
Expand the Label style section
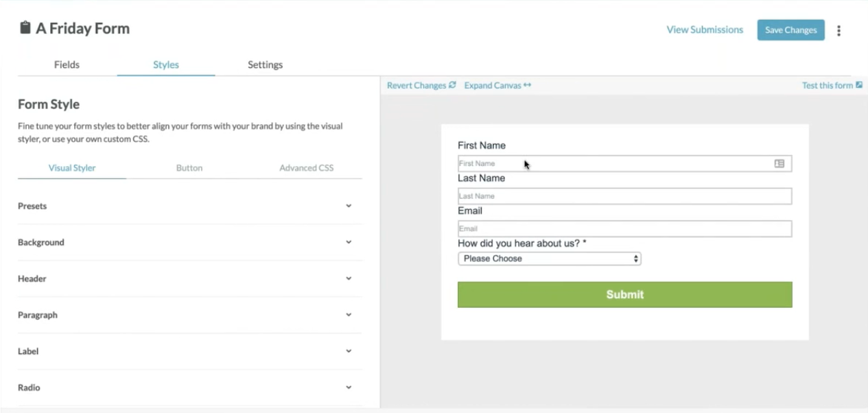349,351
